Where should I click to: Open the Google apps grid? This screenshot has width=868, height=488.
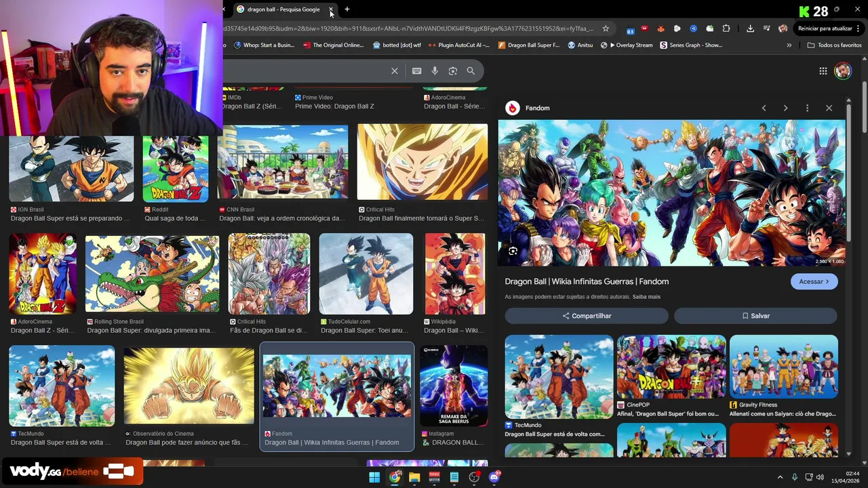coord(823,71)
